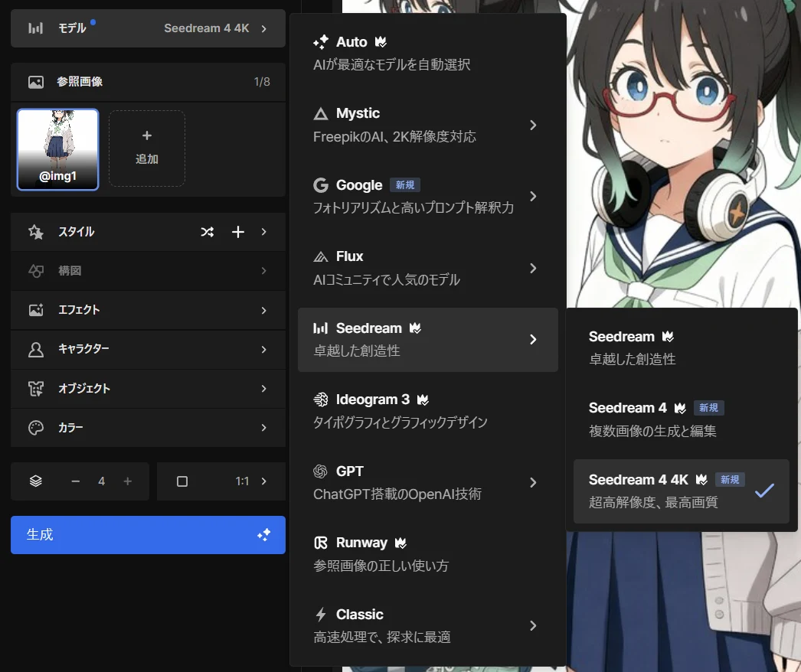Open the Classic model submenu

427,625
